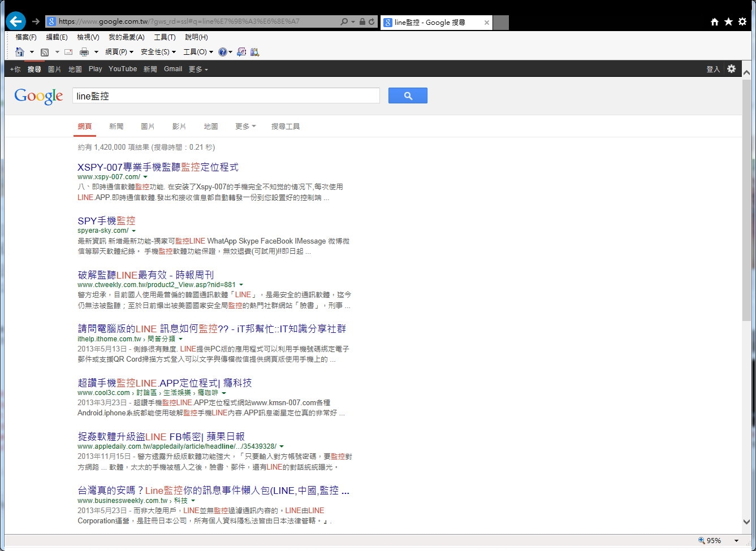Click the icon right of the Help dropdown
756x551 pixels.
(241, 52)
